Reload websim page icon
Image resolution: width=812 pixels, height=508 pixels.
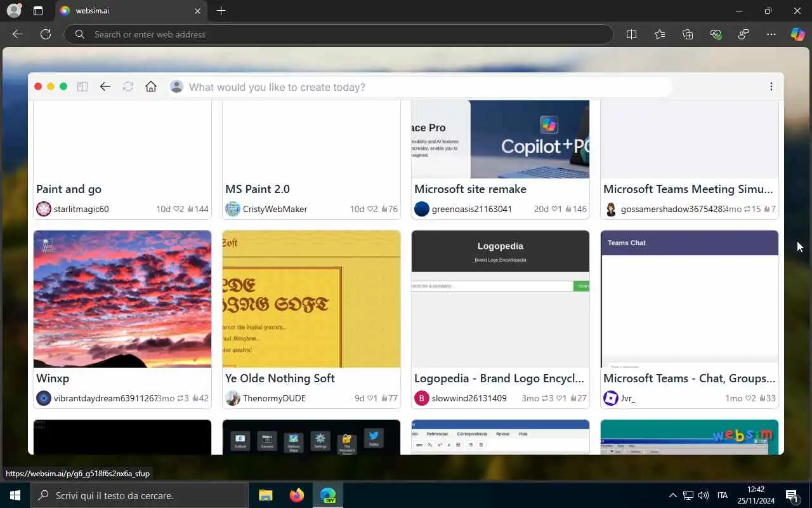(128, 86)
